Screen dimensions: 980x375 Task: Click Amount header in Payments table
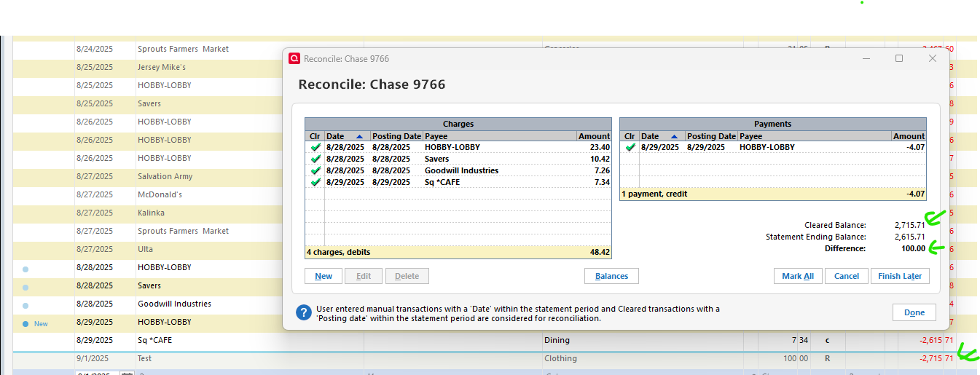click(x=909, y=136)
